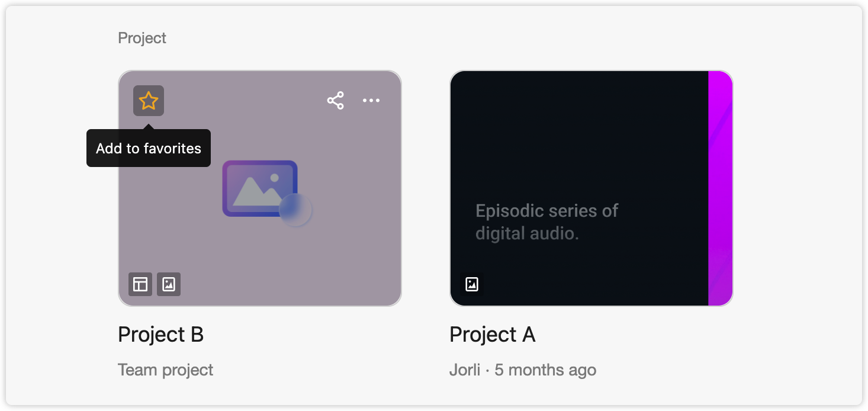Screen dimensions: 868x411
Task: Select the Project B title
Action: tap(161, 335)
